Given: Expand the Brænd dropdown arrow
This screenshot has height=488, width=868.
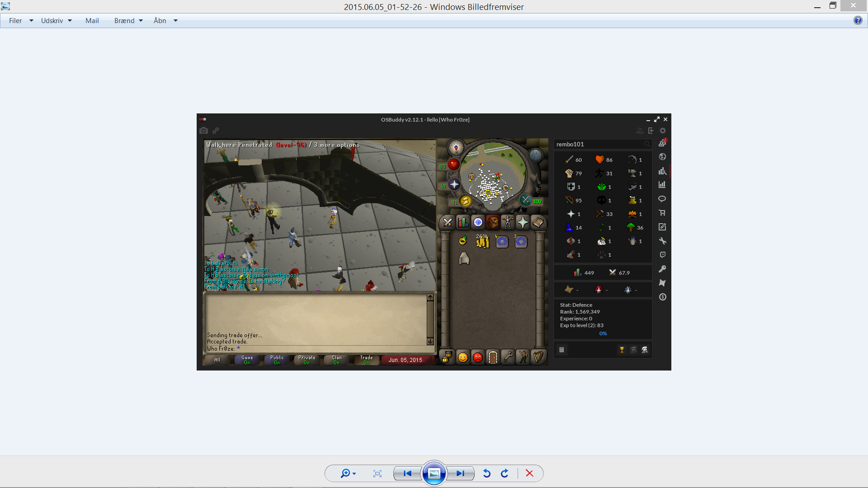Looking at the screenshot, I should click(141, 21).
